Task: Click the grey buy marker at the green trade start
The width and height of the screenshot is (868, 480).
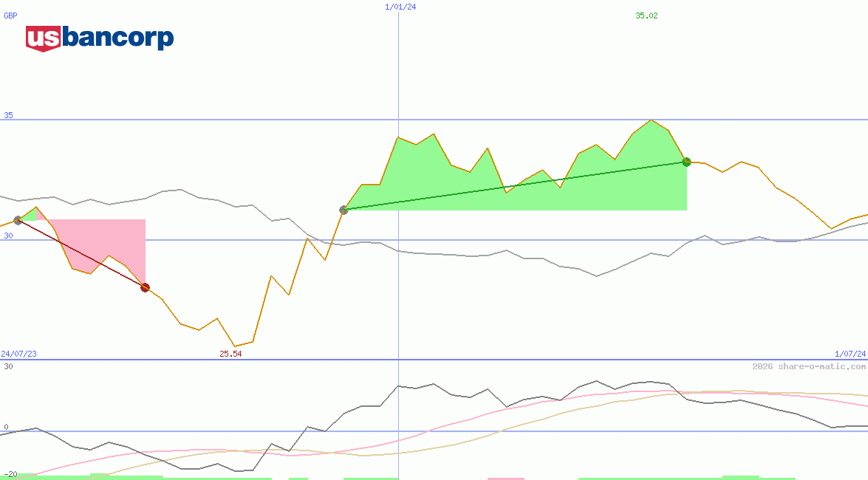Action: tap(344, 210)
